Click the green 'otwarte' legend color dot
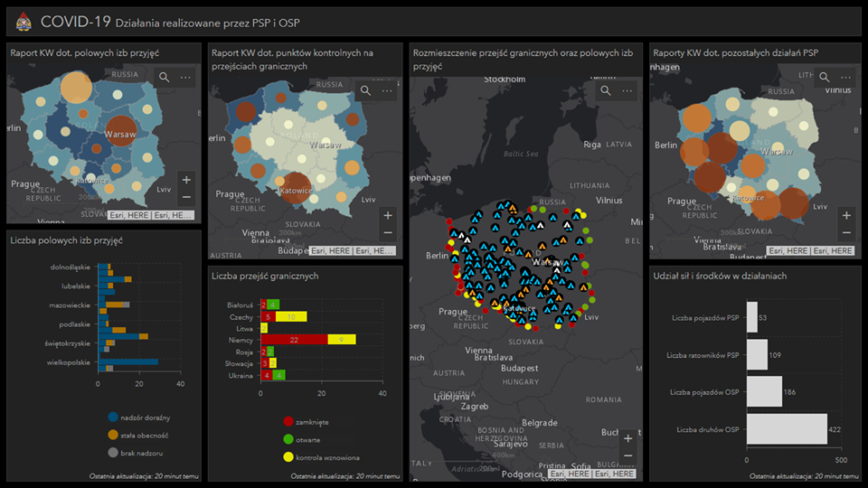The width and height of the screenshot is (868, 488). tap(288, 439)
